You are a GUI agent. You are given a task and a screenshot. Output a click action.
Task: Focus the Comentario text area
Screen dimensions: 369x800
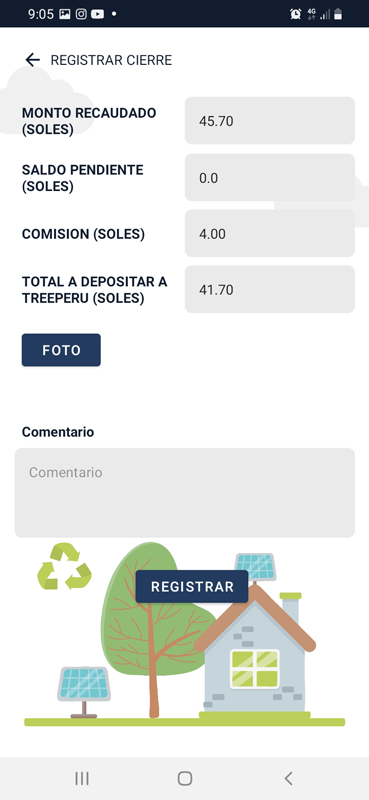185,493
